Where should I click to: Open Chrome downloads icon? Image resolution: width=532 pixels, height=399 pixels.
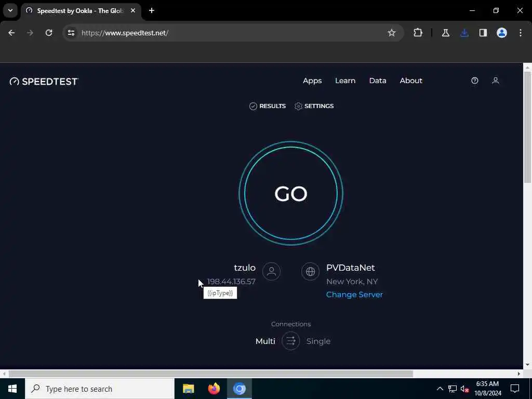[464, 33]
